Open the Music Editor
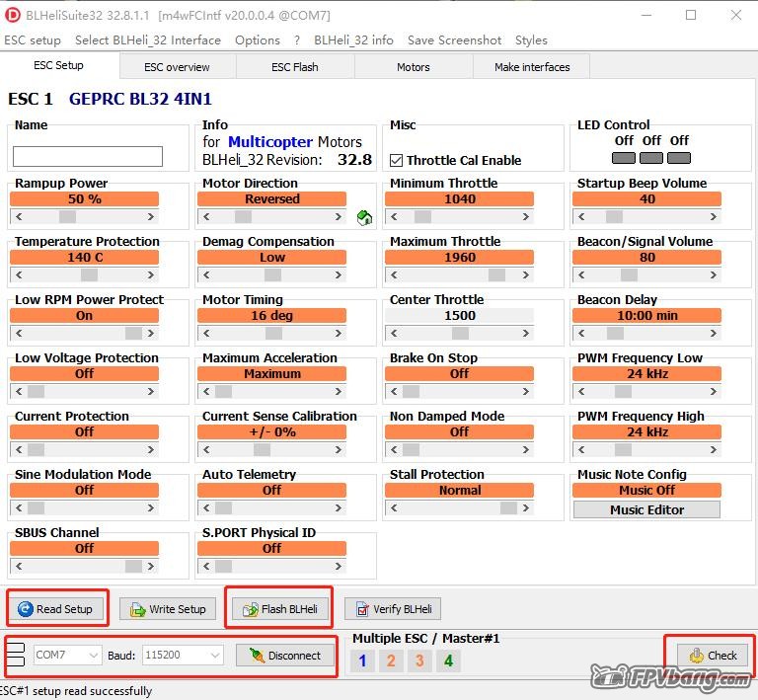The height and width of the screenshot is (700, 758). point(646,509)
